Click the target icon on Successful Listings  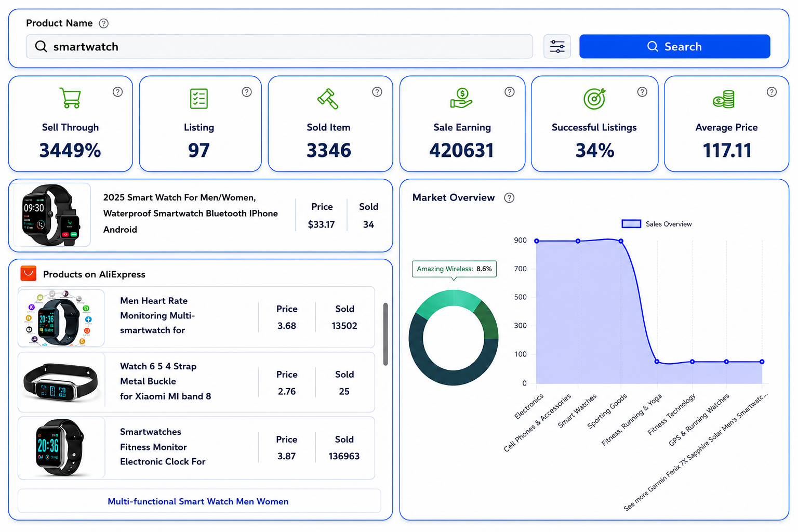594,98
